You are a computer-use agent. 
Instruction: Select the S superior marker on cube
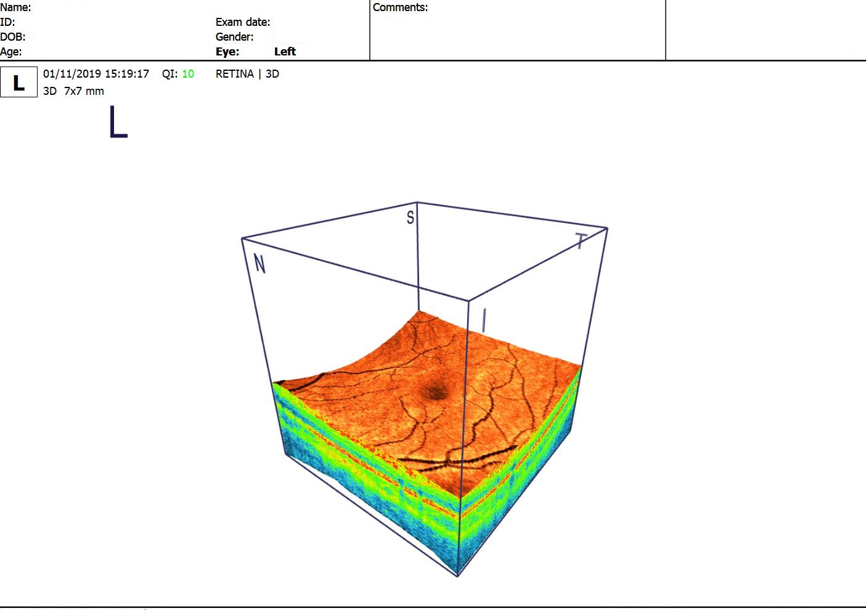pyautogui.click(x=411, y=217)
